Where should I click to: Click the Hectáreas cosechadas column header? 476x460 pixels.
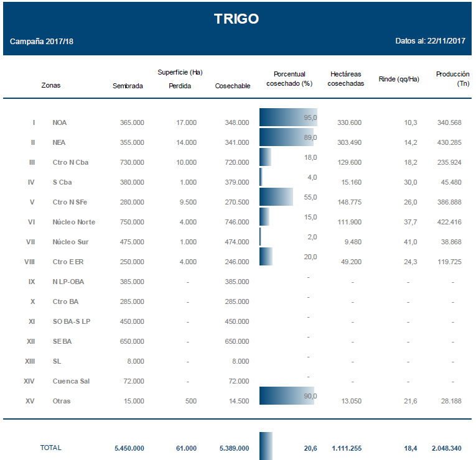point(345,78)
